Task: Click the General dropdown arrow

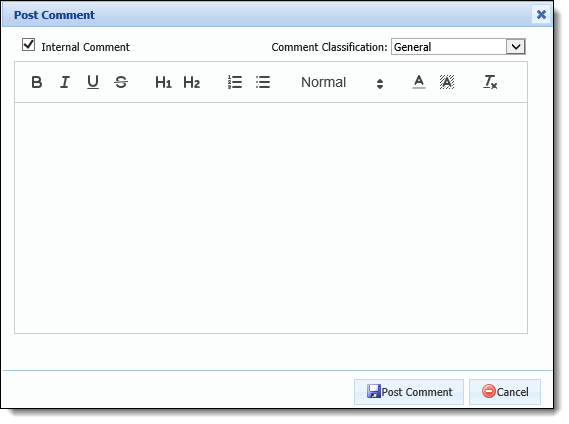Action: point(516,47)
